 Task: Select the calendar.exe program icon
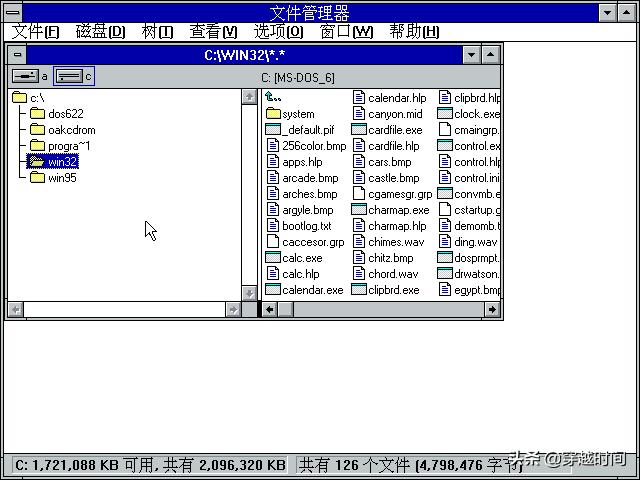273,290
